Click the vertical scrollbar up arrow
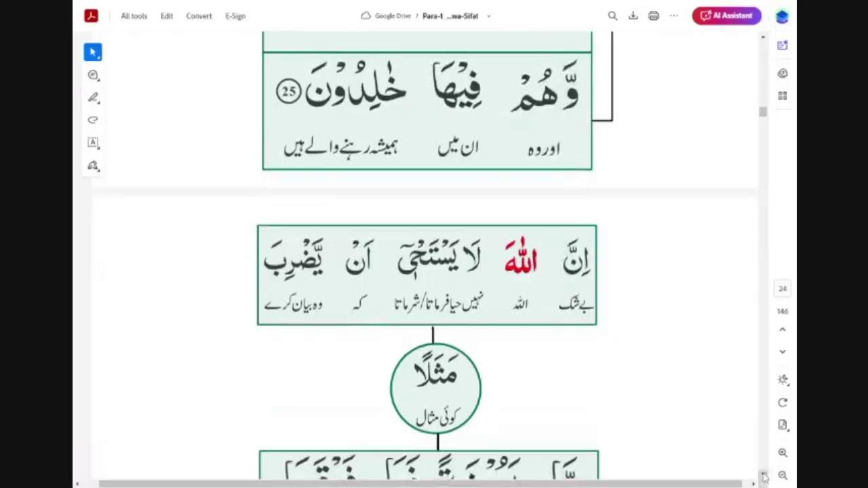 pos(763,37)
